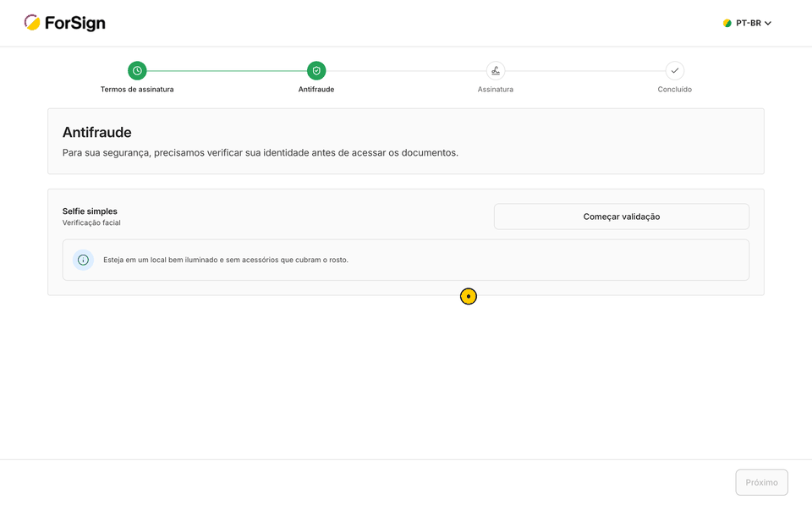The height and width of the screenshot is (505, 812).
Task: Open the PT-BR language dropdown
Action: pyautogui.click(x=747, y=23)
